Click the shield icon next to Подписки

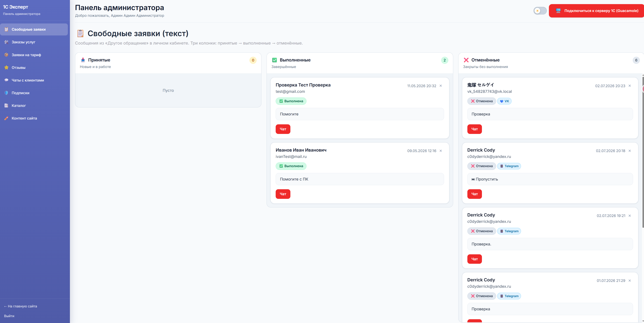[6, 93]
